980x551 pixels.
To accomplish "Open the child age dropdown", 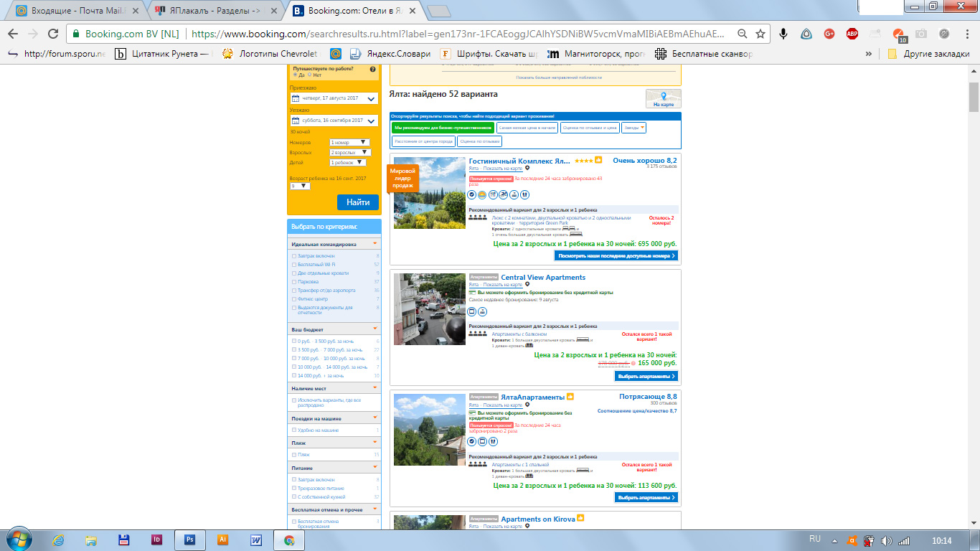I will coord(300,186).
